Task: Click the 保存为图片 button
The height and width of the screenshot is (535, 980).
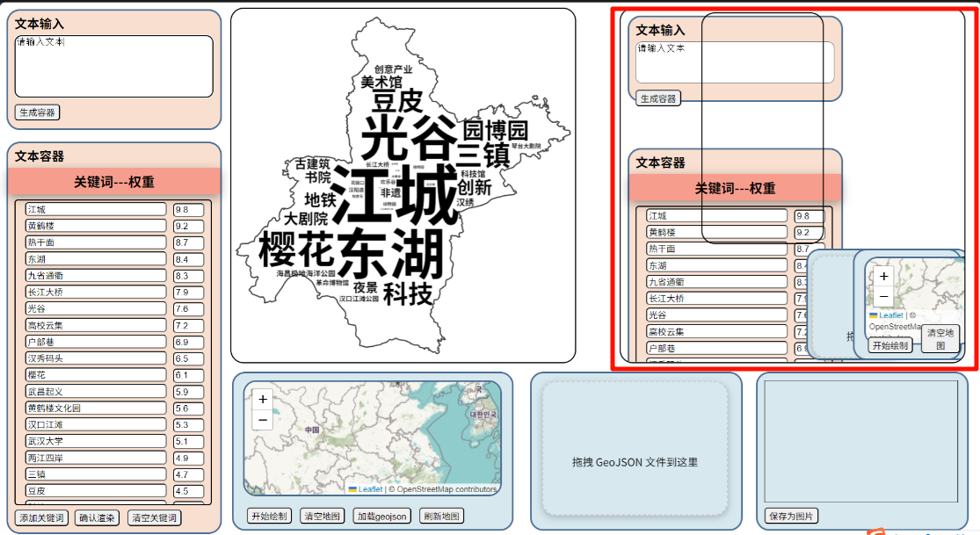Action: coord(791,517)
